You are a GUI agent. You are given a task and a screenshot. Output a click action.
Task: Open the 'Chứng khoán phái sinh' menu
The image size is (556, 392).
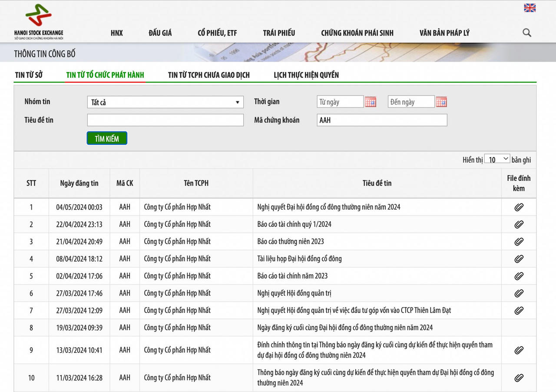[357, 33]
